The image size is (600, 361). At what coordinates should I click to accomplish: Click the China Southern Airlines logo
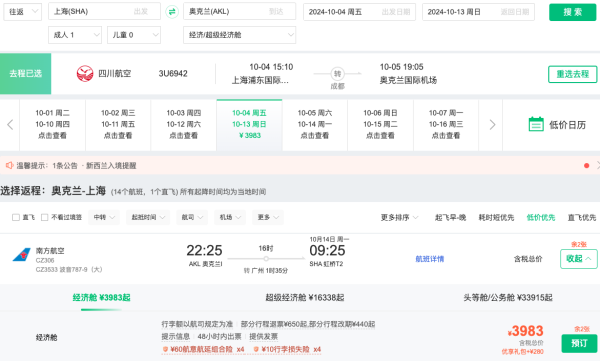21,255
